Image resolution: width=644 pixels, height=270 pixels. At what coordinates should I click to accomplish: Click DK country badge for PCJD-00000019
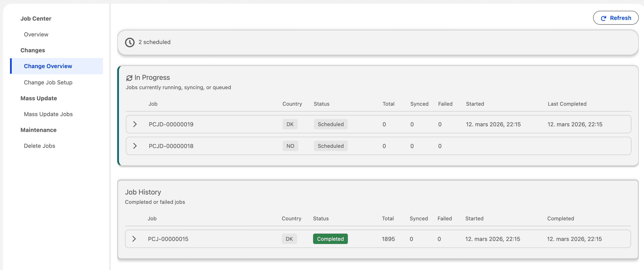pos(290,124)
